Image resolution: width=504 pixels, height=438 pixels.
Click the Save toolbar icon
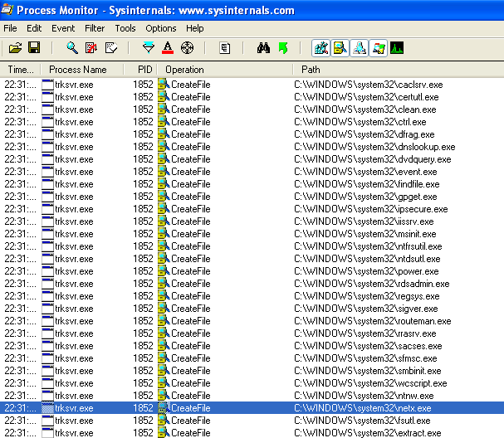34,48
